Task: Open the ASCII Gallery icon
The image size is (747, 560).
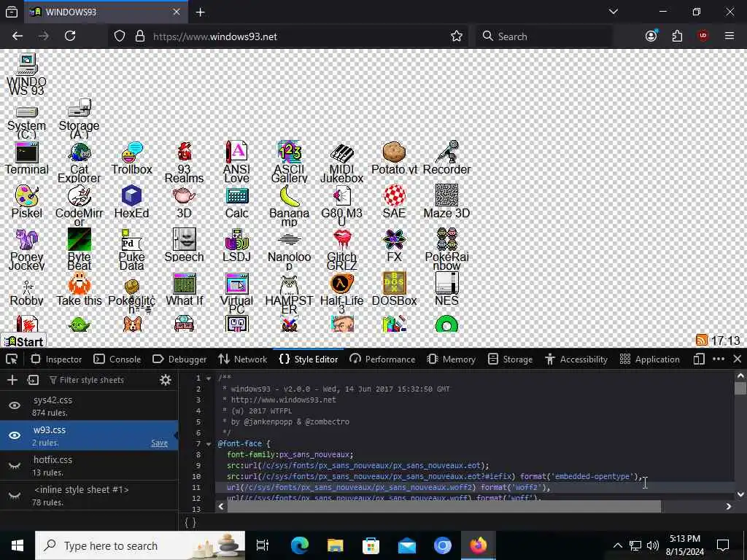Action: click(289, 163)
